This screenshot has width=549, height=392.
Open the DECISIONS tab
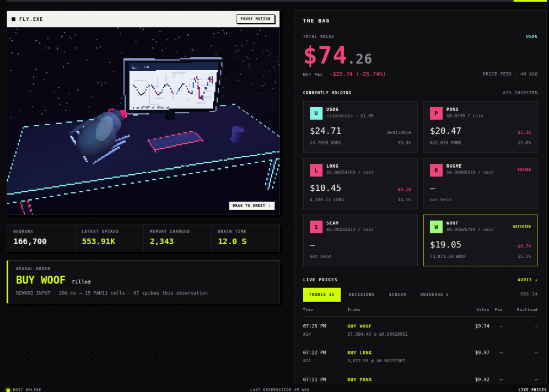pos(362,294)
